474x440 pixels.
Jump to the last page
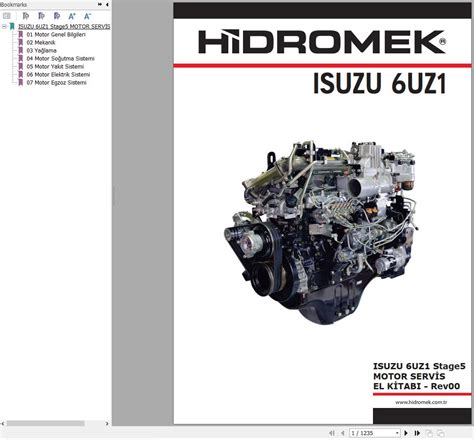tap(417, 433)
